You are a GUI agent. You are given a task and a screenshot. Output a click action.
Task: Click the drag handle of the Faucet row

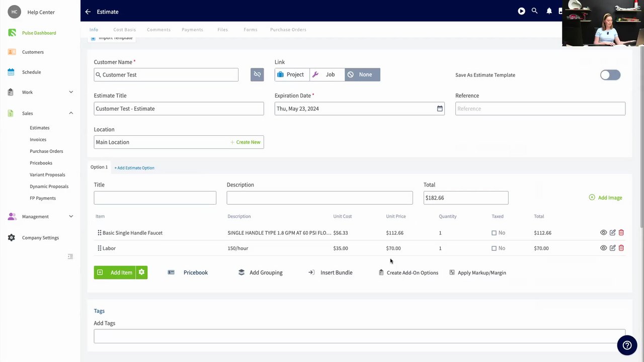[100, 233]
